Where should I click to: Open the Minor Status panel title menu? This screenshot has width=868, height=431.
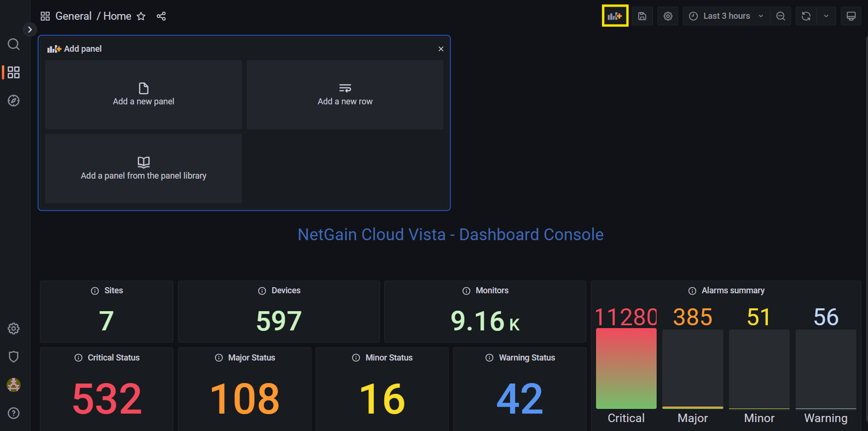(389, 358)
